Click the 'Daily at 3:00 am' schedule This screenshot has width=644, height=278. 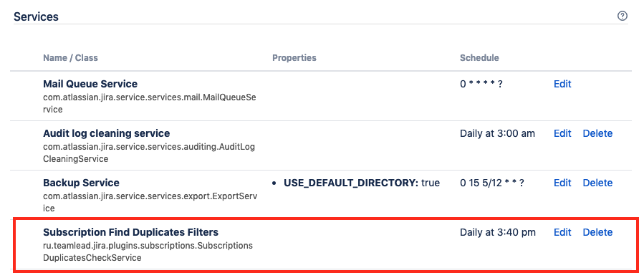pos(497,133)
